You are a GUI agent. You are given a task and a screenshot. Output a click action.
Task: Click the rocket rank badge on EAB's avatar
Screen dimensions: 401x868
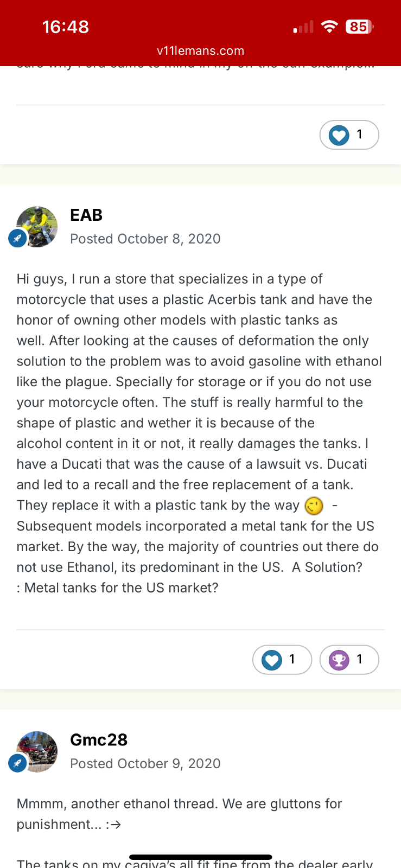[x=17, y=238]
